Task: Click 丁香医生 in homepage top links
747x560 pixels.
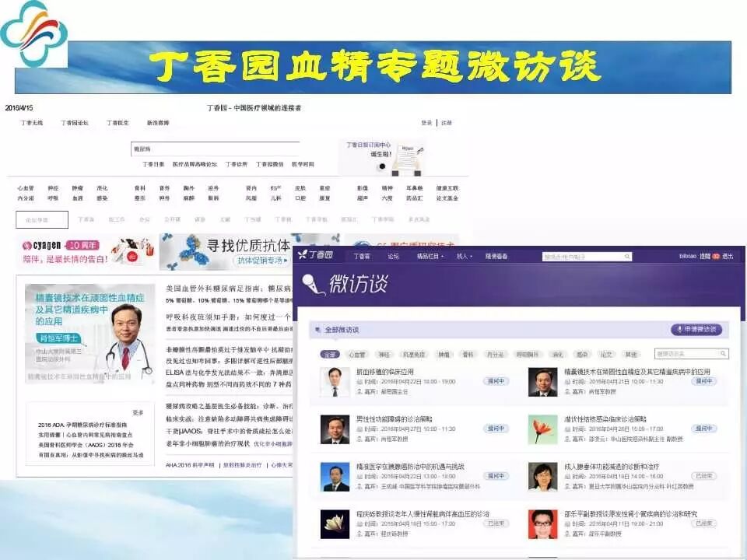Action: pyautogui.click(x=117, y=123)
